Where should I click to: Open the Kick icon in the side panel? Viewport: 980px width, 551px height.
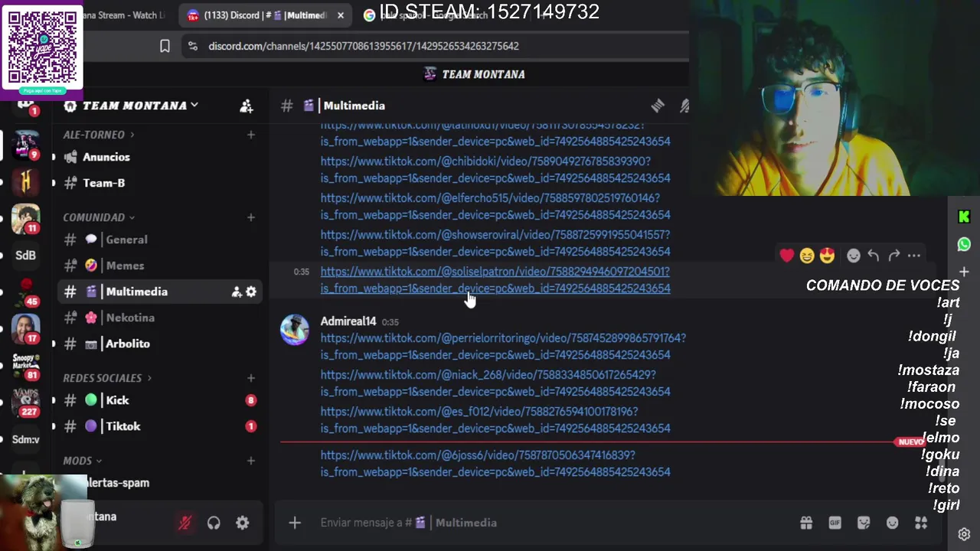(x=964, y=217)
